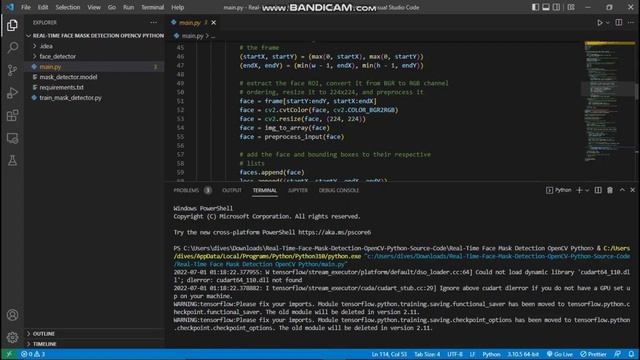Close the terminal panel
This screenshot has width=640, height=360.
[633, 190]
